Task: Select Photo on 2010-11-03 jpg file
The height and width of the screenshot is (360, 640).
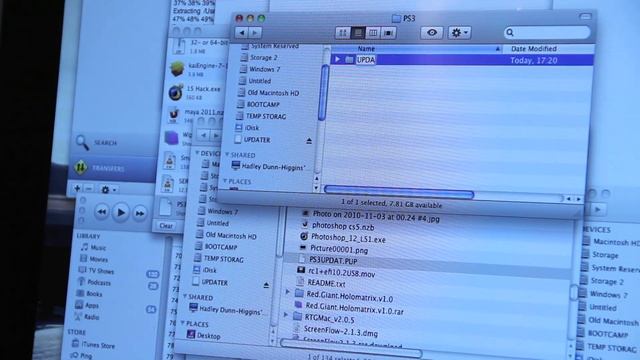Action: tap(376, 216)
